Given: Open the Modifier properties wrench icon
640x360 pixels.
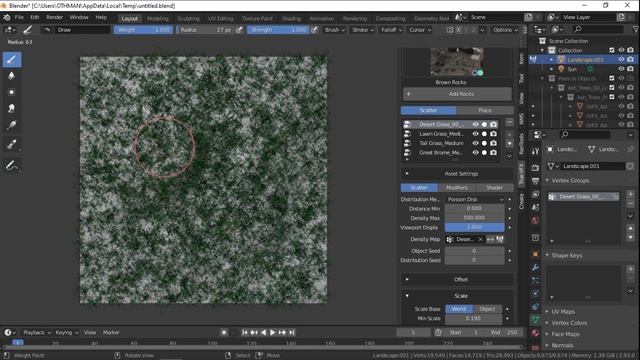Looking at the screenshot, I should click(x=535, y=267).
